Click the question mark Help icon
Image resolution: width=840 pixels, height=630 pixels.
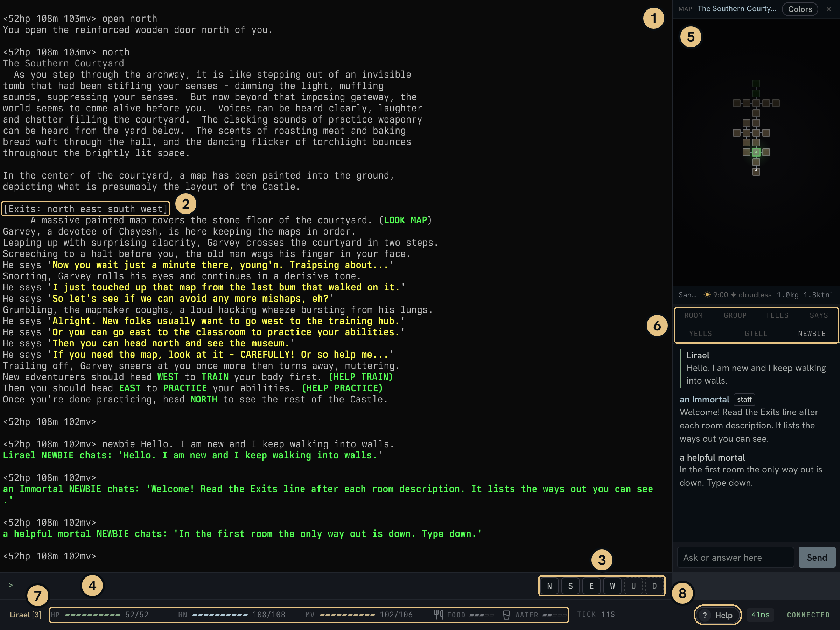coord(705,615)
